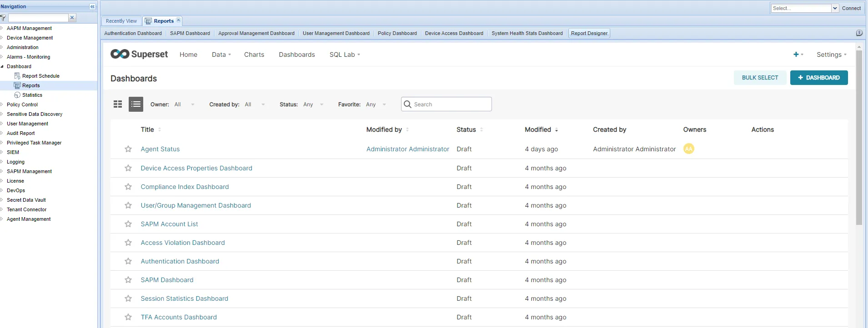868x328 pixels.
Task: Open the SQL Lab dropdown
Action: click(x=345, y=55)
